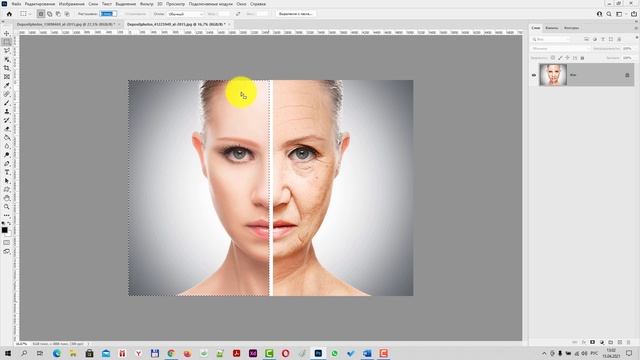This screenshot has width=640, height=360.
Task: Open the layer filter kind dropdown
Action: pyautogui.click(x=551, y=39)
